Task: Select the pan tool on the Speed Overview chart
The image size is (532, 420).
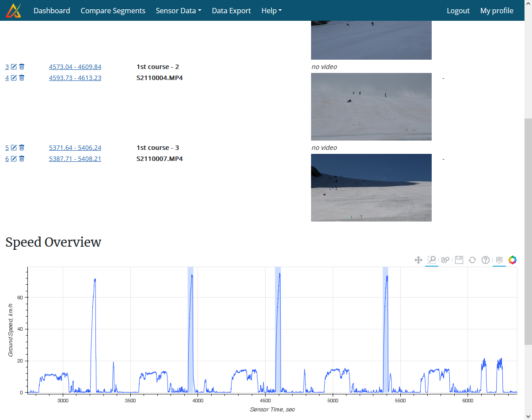Action: (x=418, y=260)
